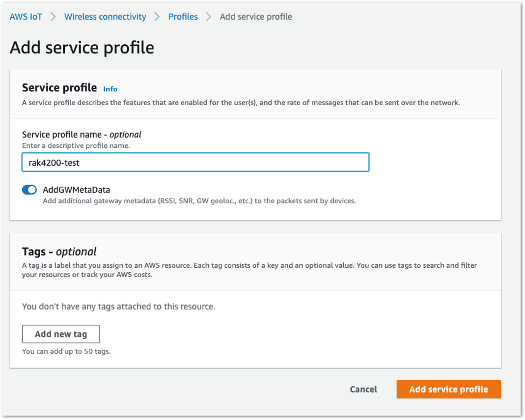Open the AWS IoT breadcrumb link

(x=26, y=17)
